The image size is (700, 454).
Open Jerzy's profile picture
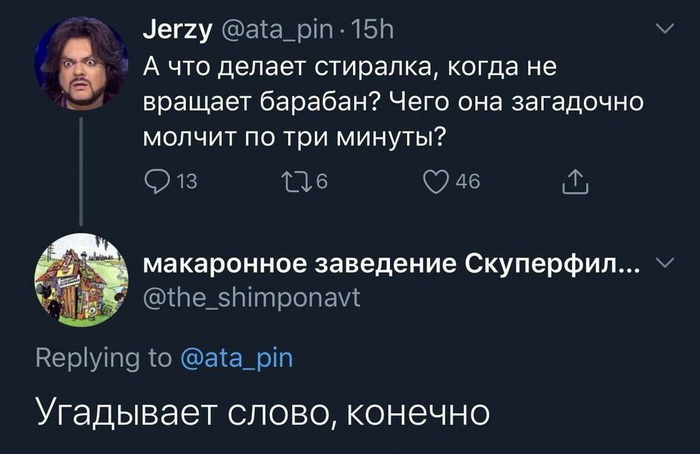81,62
